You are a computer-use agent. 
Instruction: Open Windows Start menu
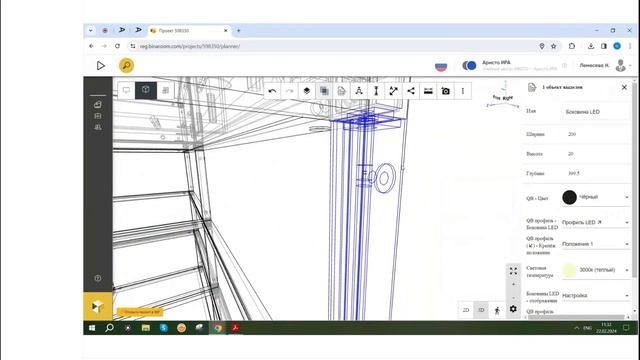(92, 328)
